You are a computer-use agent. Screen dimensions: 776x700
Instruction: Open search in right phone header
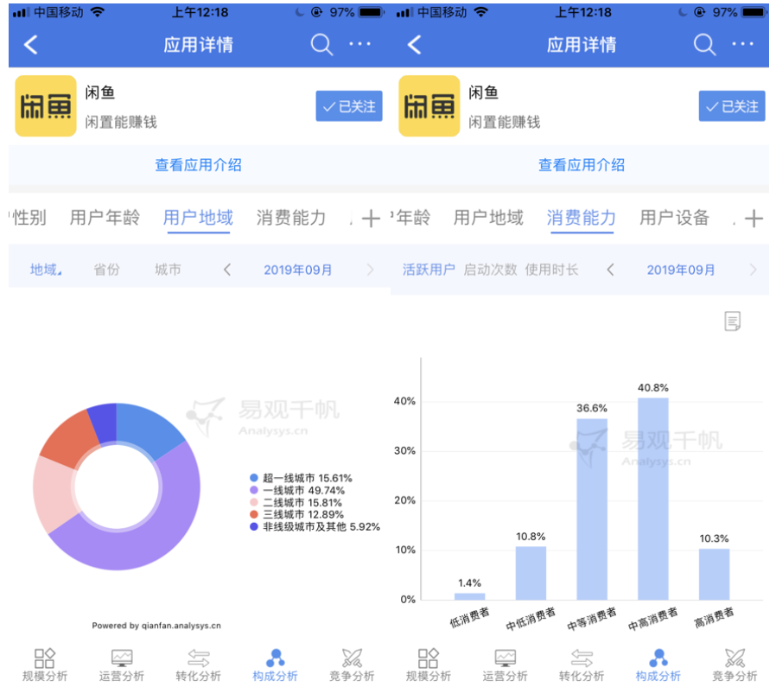pyautogui.click(x=705, y=45)
